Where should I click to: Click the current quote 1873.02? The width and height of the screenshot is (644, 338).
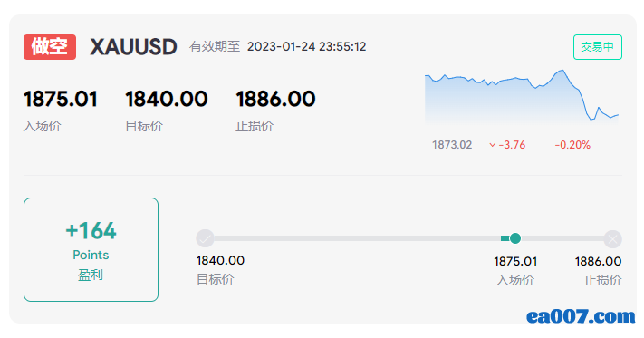452,145
